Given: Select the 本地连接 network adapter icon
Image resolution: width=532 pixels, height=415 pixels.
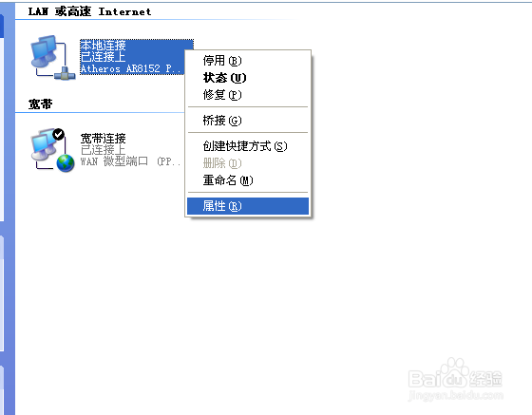Looking at the screenshot, I should (53, 57).
